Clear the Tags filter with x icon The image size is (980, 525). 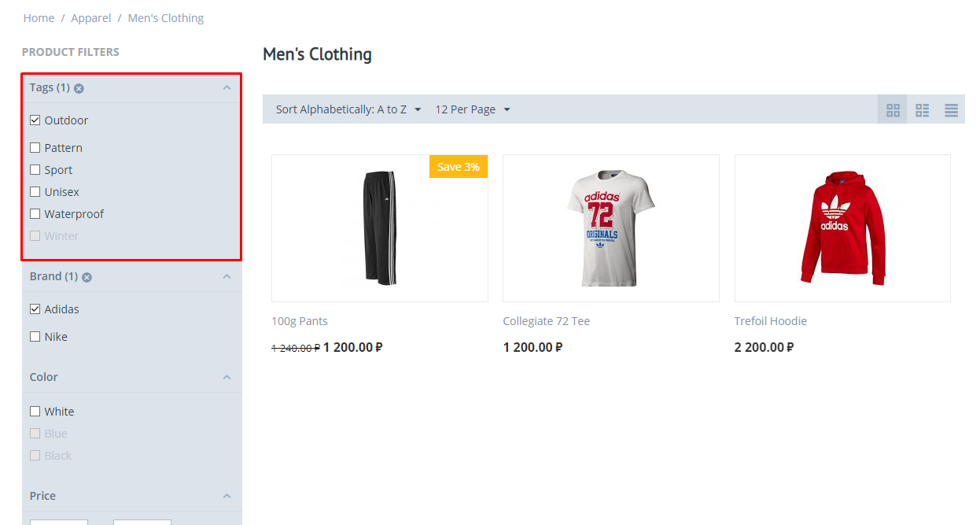pyautogui.click(x=79, y=88)
